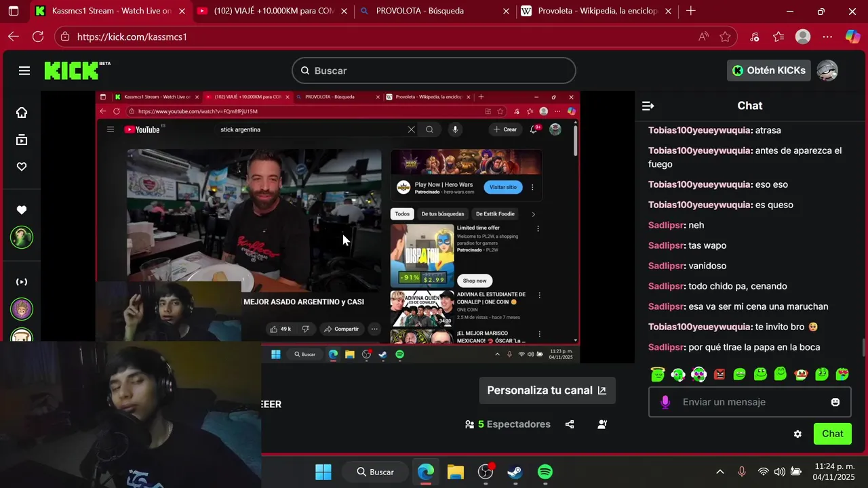Open a new browser tab
The width and height of the screenshot is (868, 488).
click(x=690, y=11)
